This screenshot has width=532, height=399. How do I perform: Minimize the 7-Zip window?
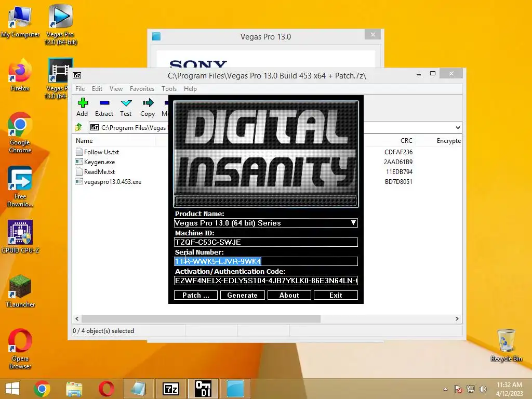pyautogui.click(x=419, y=74)
